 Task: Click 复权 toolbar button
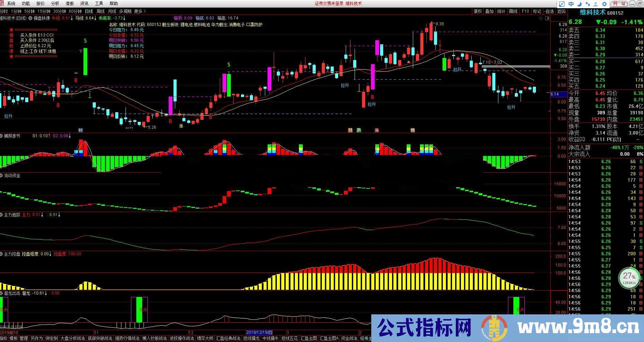(478, 11)
